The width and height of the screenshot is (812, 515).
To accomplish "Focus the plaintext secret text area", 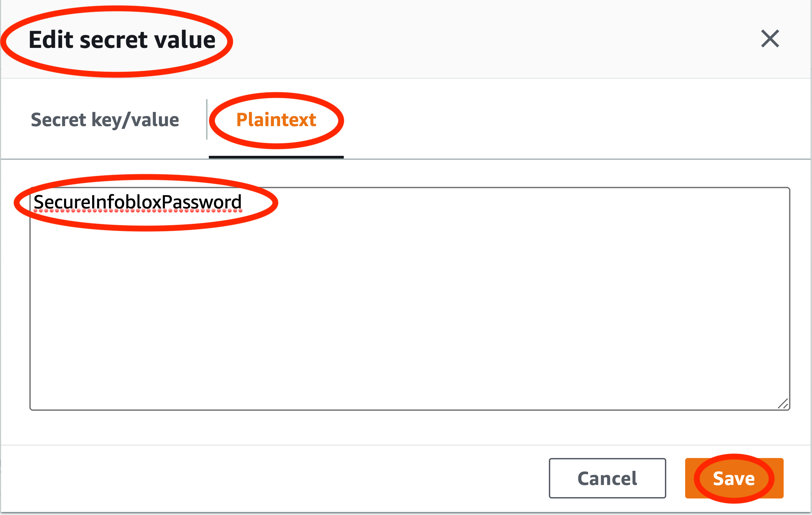I will 410,299.
